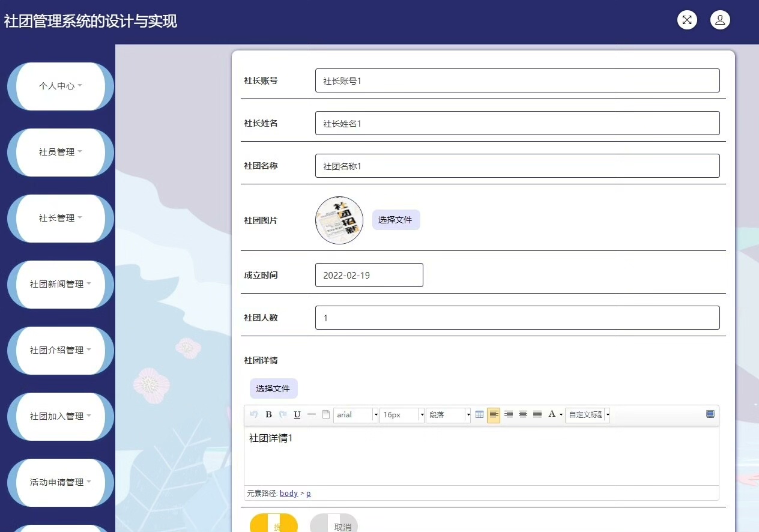Toggle underline formatting in editor
The width and height of the screenshot is (759, 532).
(x=297, y=414)
